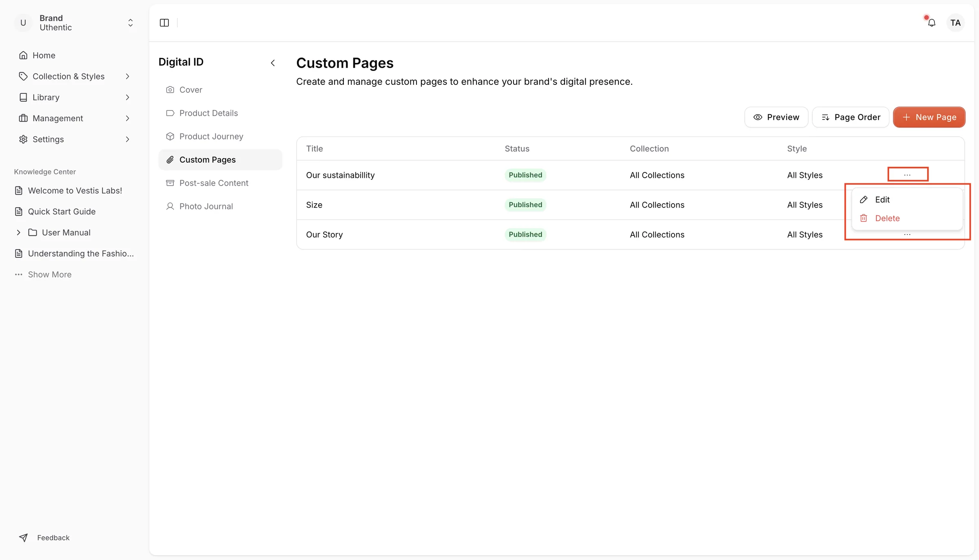Open actions menu for Our sustainabillity row
Image resolution: width=979 pixels, height=560 pixels.
coord(907,175)
